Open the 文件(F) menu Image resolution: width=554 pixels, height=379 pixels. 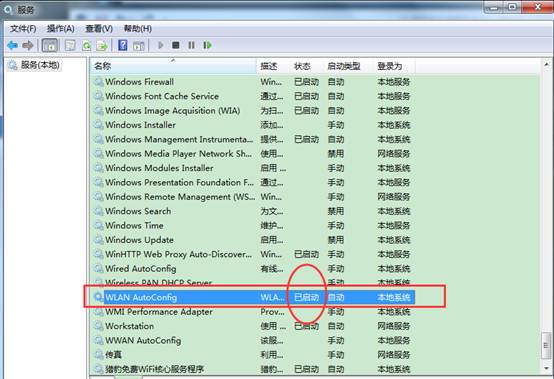tap(23, 29)
